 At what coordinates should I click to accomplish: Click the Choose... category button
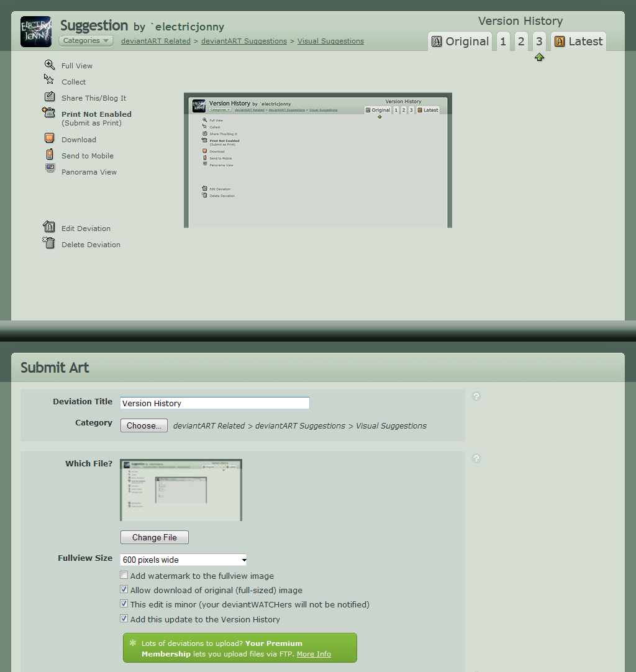(144, 425)
